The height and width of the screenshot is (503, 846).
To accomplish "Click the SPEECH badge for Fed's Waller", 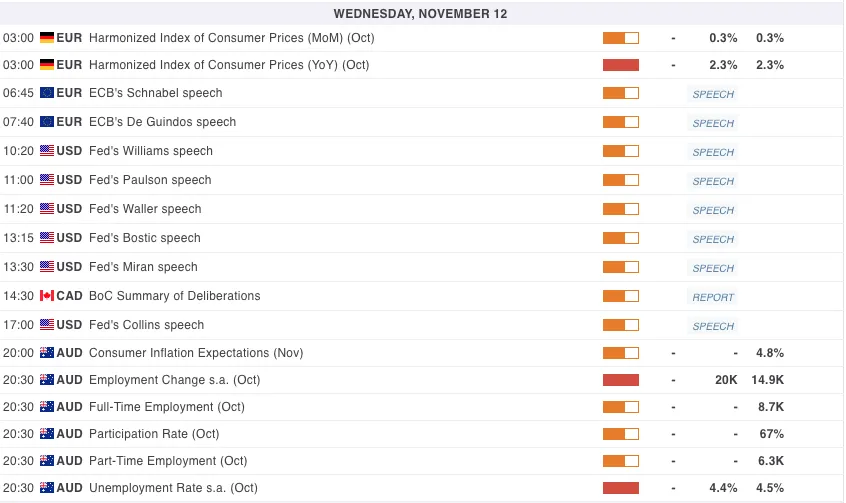I will click(713, 210).
